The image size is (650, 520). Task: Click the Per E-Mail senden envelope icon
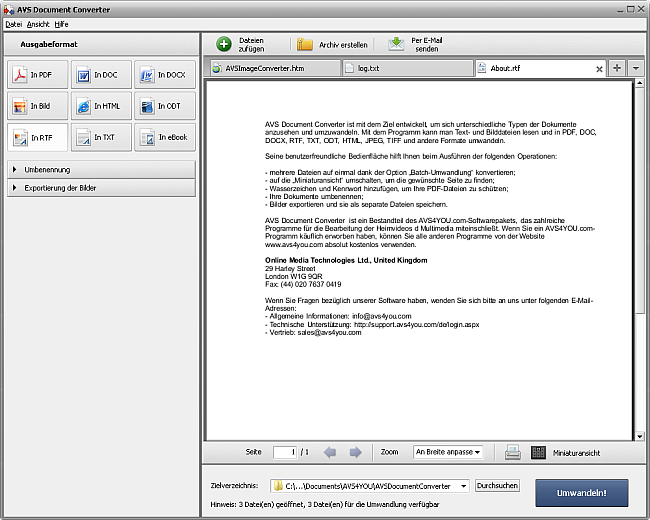(x=396, y=44)
